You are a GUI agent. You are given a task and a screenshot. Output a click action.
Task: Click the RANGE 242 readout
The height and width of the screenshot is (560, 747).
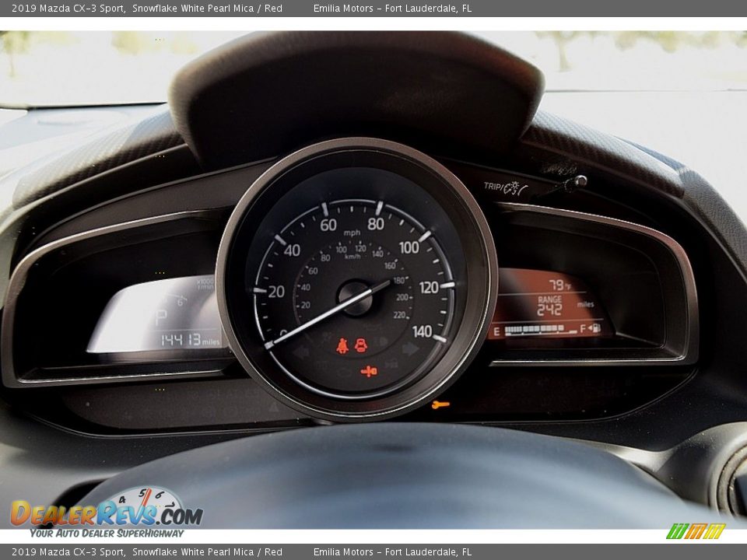[549, 306]
